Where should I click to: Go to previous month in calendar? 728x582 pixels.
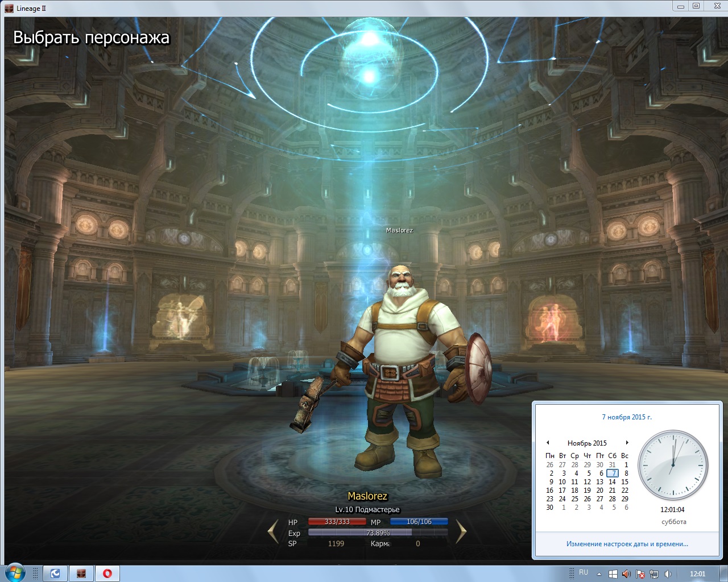[x=548, y=443]
